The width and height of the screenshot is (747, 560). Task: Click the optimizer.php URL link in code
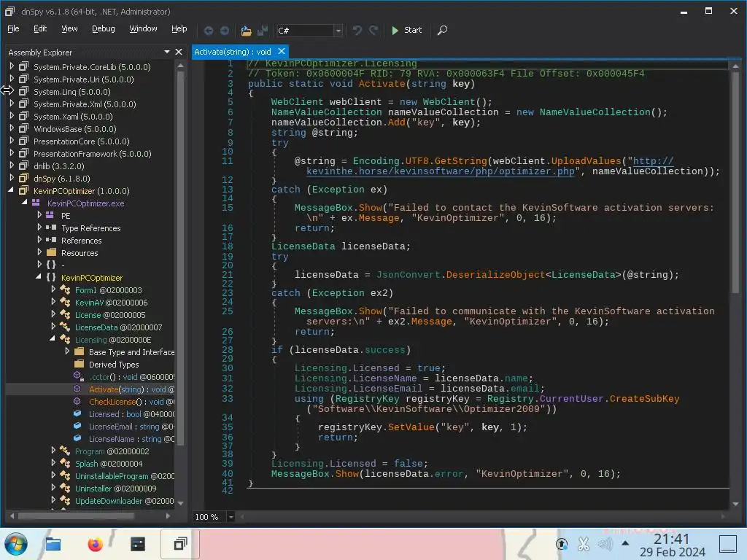pos(441,171)
